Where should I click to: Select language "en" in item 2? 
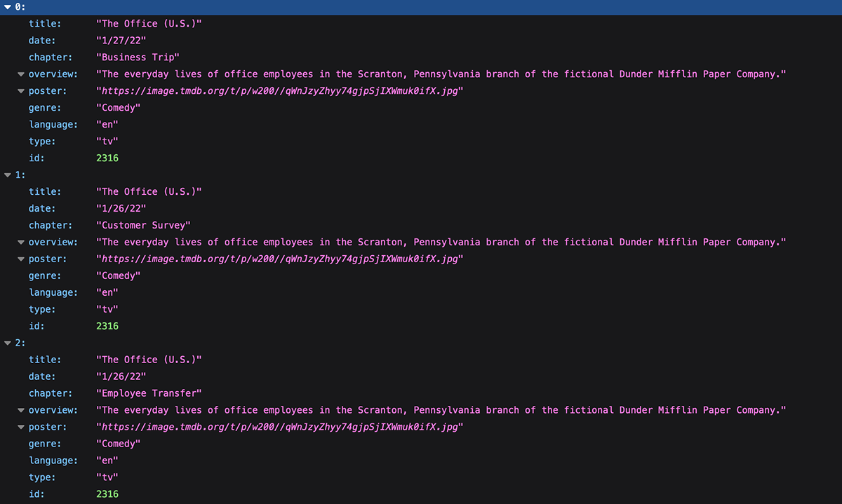tap(107, 461)
